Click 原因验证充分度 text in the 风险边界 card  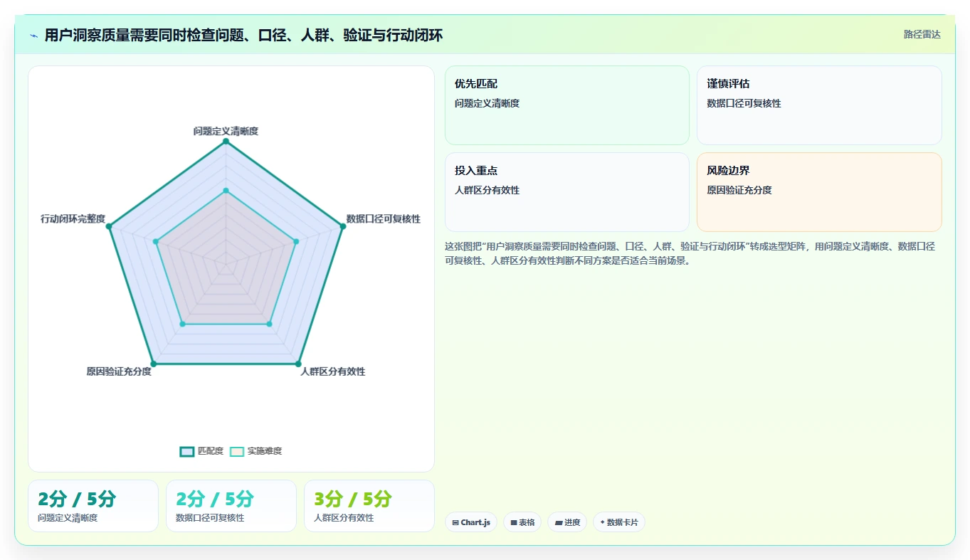click(x=739, y=190)
